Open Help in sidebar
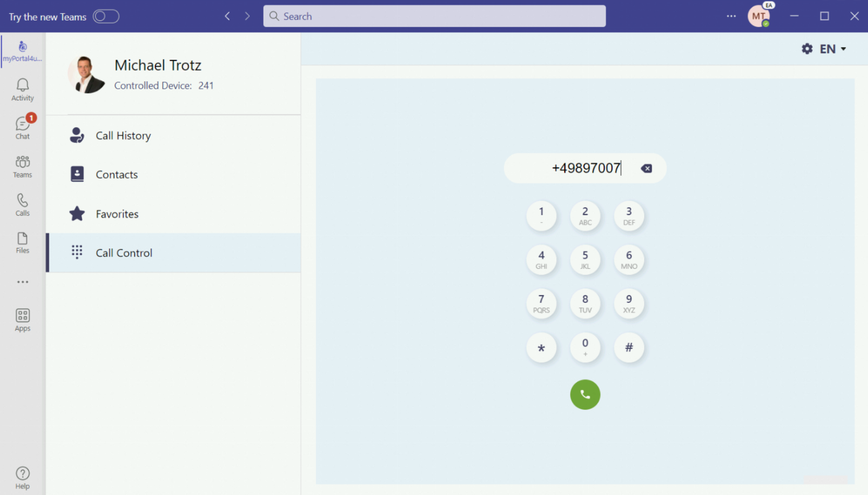The width and height of the screenshot is (868, 495). pos(22,478)
